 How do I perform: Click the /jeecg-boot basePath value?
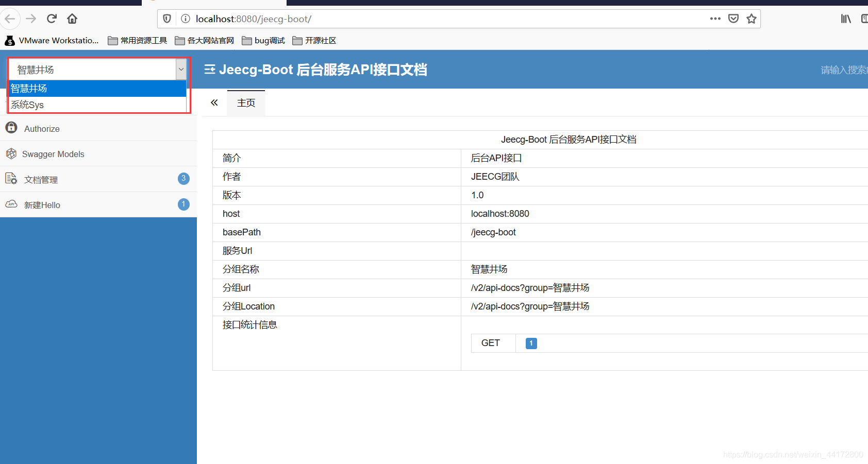pyautogui.click(x=493, y=232)
